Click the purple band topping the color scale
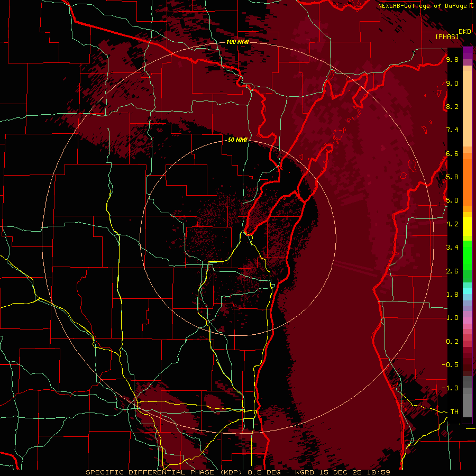The image size is (476, 476). coord(467,53)
